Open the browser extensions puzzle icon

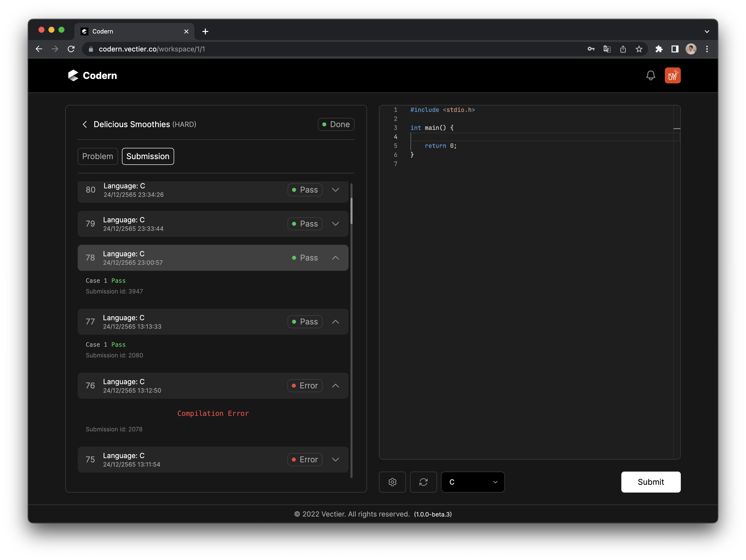[659, 49]
